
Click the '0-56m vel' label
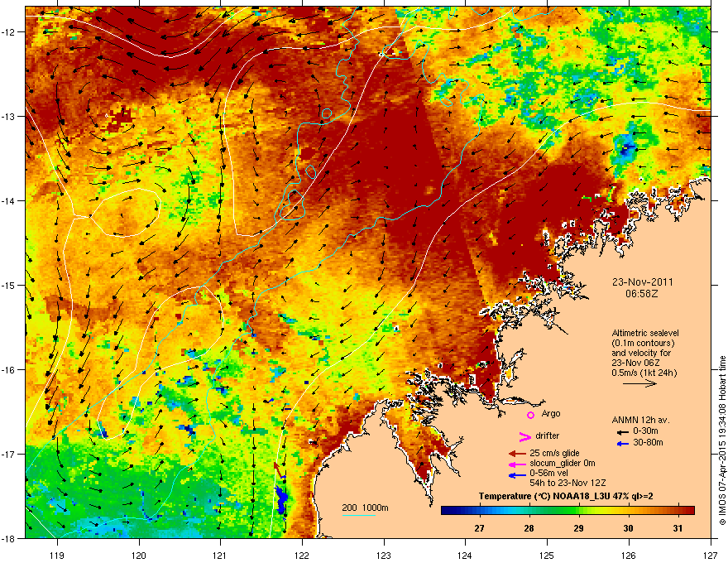coord(548,473)
